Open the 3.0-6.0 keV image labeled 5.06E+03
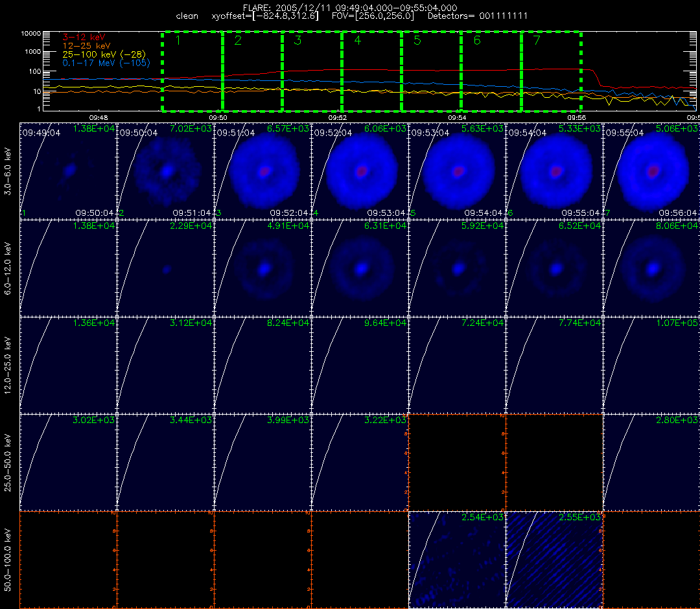Image resolution: width=700 pixels, height=609 pixels. click(652, 171)
